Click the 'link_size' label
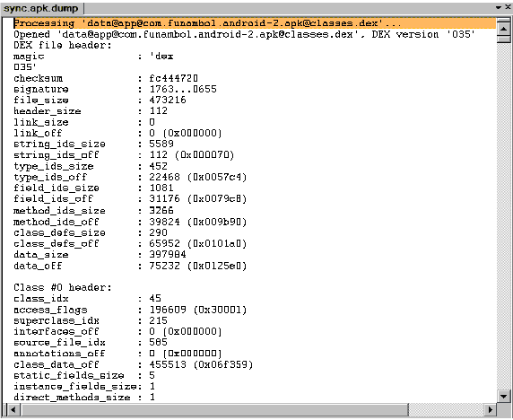This screenshot has width=513, height=420. coord(41,122)
